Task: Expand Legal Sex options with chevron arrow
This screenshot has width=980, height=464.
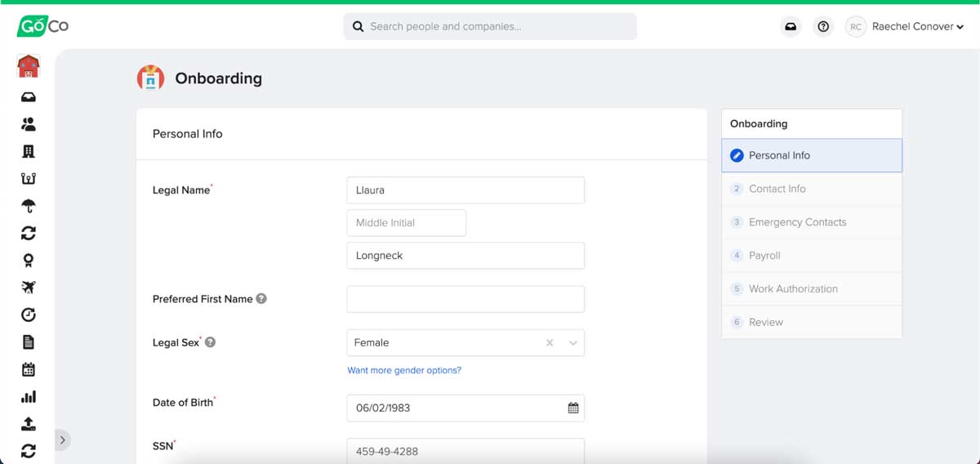Action: coord(573,343)
